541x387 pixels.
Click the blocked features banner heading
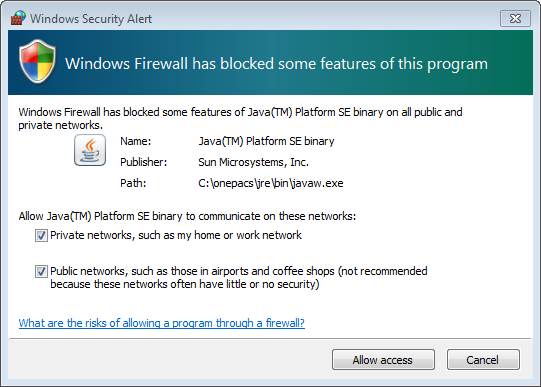click(276, 64)
